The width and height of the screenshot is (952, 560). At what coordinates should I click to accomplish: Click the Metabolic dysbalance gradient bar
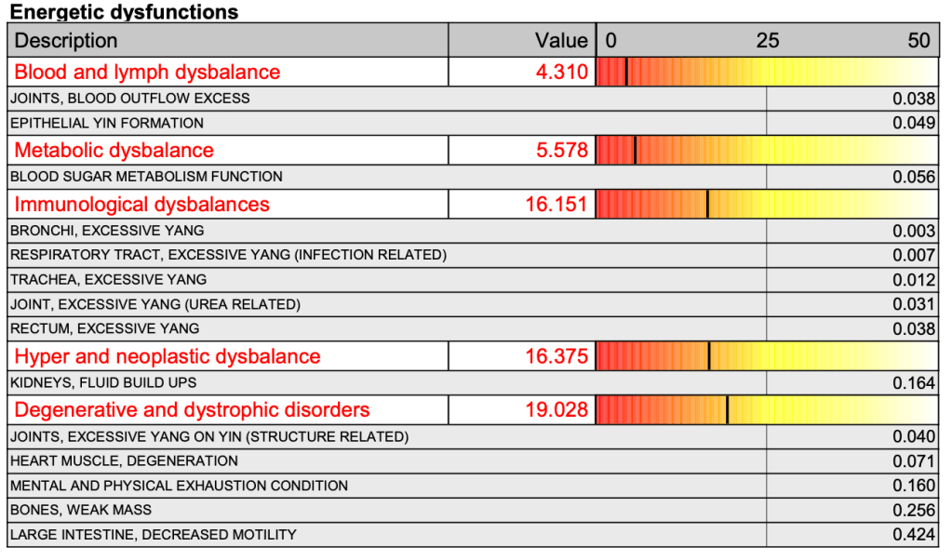pyautogui.click(x=766, y=150)
